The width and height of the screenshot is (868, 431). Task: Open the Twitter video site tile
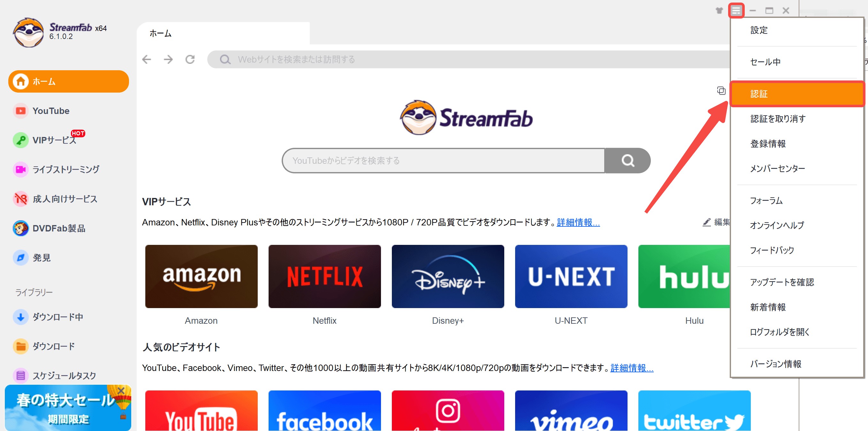(x=695, y=411)
